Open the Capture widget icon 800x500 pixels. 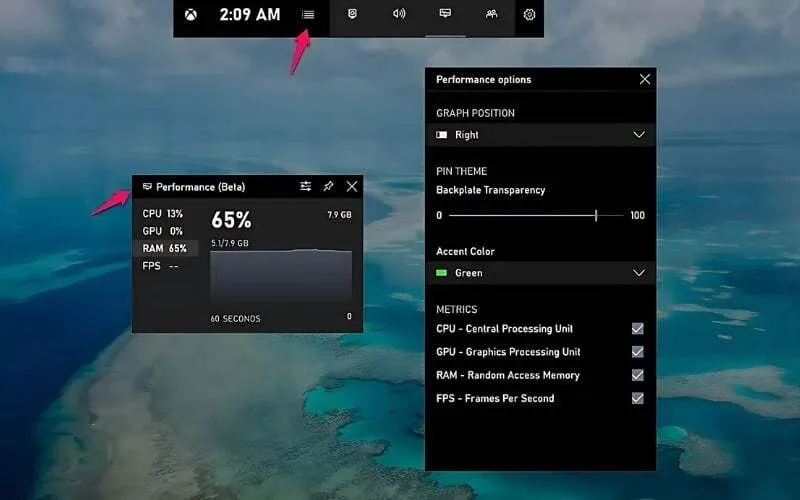(x=352, y=14)
